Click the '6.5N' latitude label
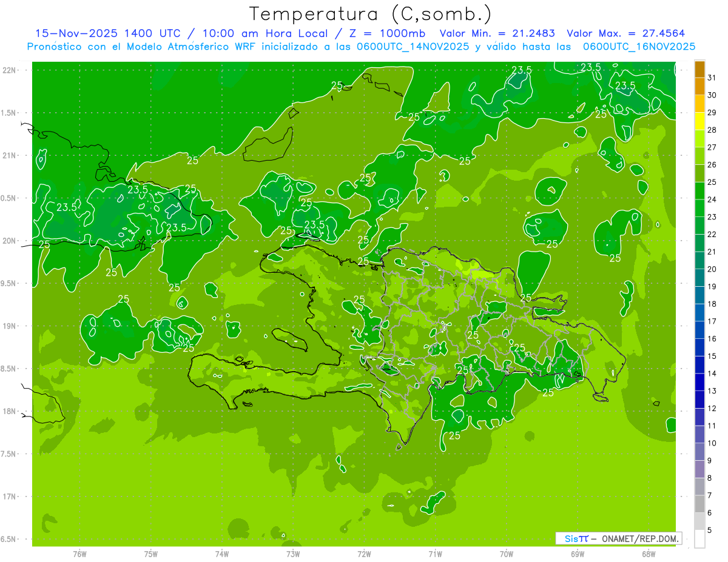The height and width of the screenshot is (562, 728). [9, 539]
